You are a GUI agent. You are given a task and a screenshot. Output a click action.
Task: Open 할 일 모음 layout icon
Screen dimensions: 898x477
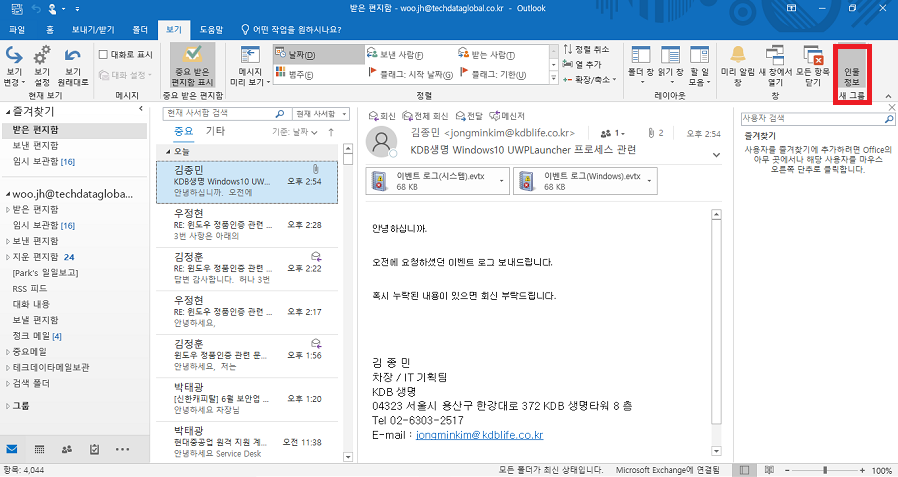tap(699, 66)
